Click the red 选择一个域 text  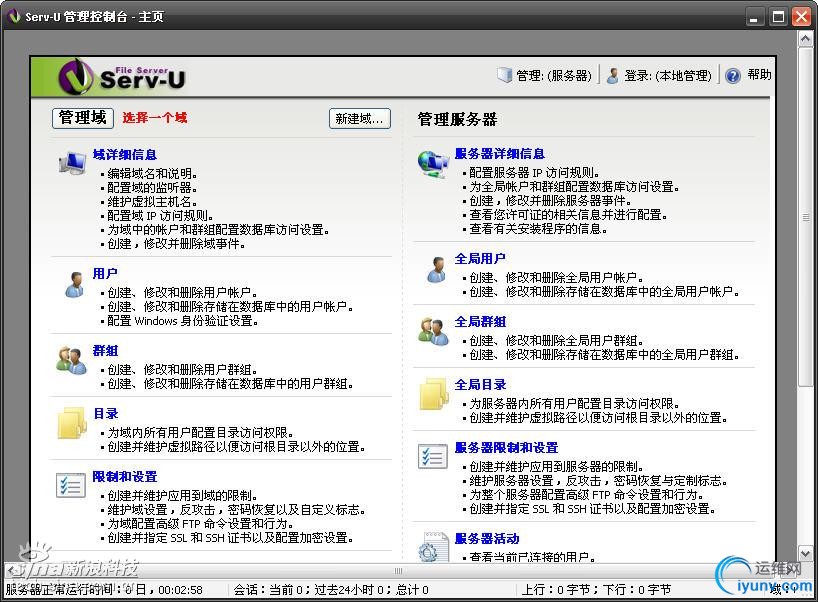click(155, 118)
